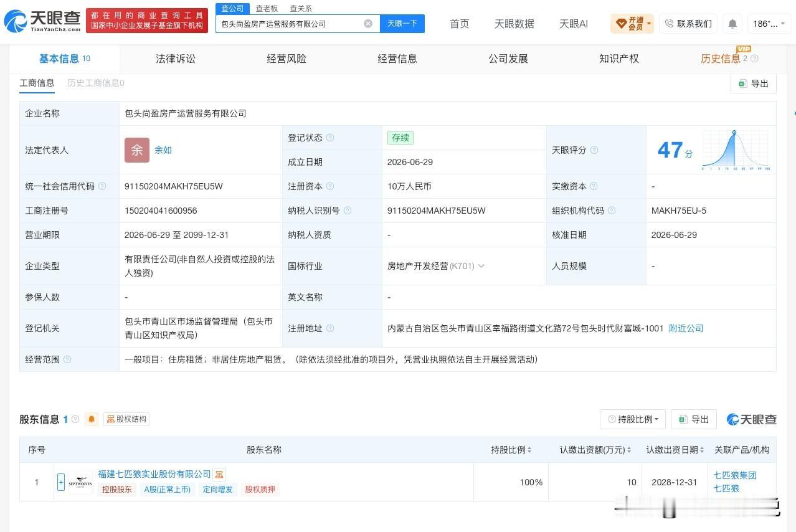
Task: Click the 天眼评分 distribution chart
Action: coord(736,150)
